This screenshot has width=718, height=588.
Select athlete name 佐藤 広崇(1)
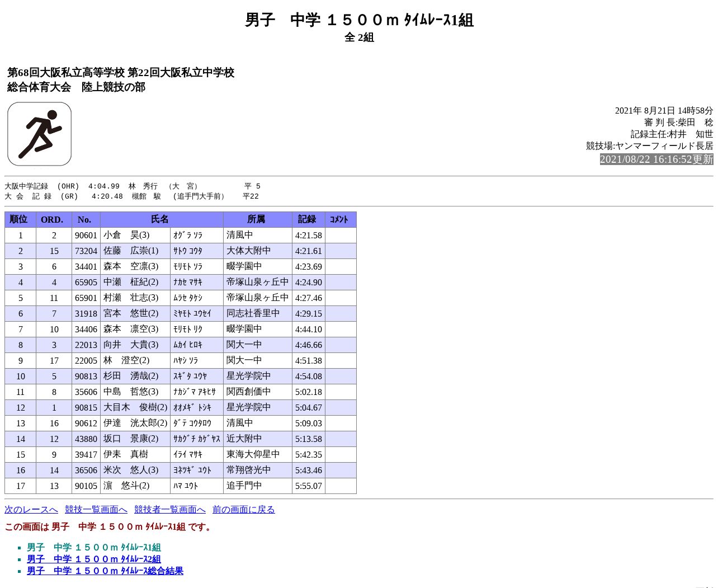pos(131,251)
